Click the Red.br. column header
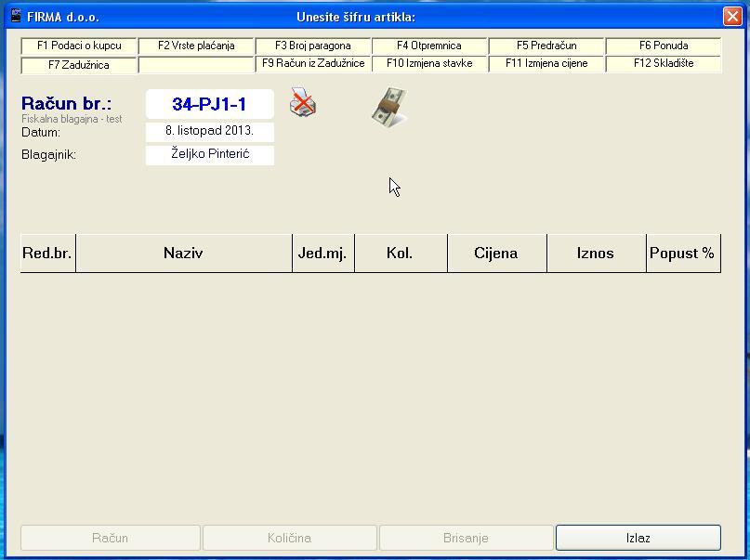Viewport: 750px width, 560px height. (47, 254)
